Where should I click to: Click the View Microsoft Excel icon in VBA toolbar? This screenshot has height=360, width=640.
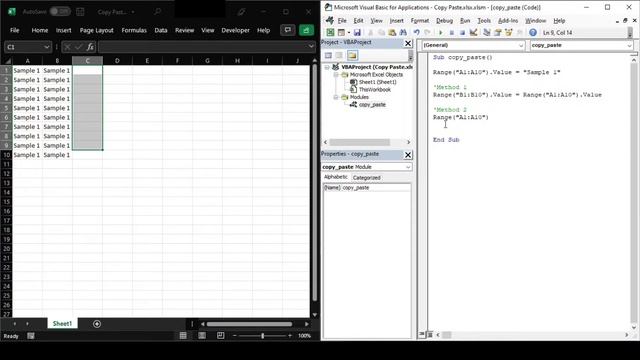pos(330,32)
